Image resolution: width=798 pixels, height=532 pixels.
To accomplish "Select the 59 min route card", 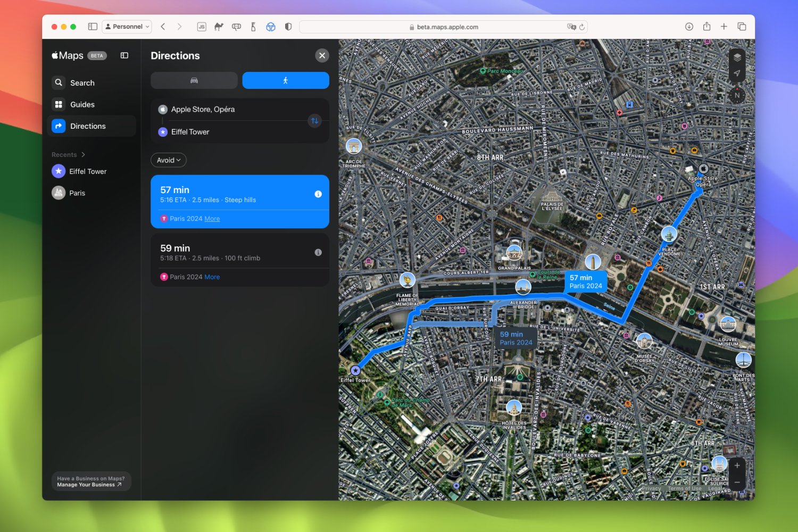I will tap(240, 260).
